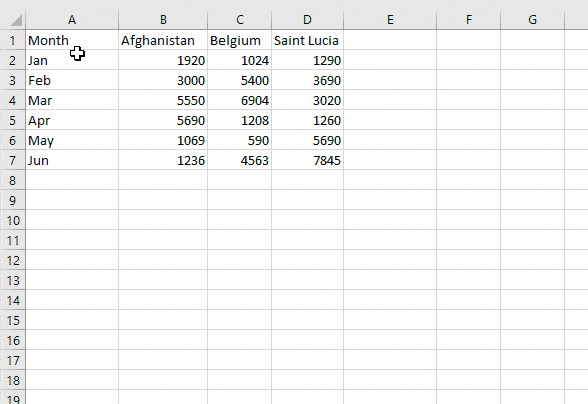Click cell containing 3000

coord(163,80)
